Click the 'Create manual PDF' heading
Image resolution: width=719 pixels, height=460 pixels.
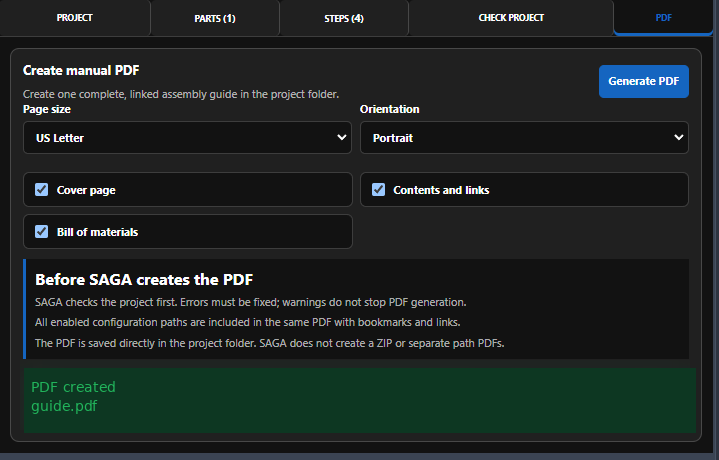tap(81, 70)
